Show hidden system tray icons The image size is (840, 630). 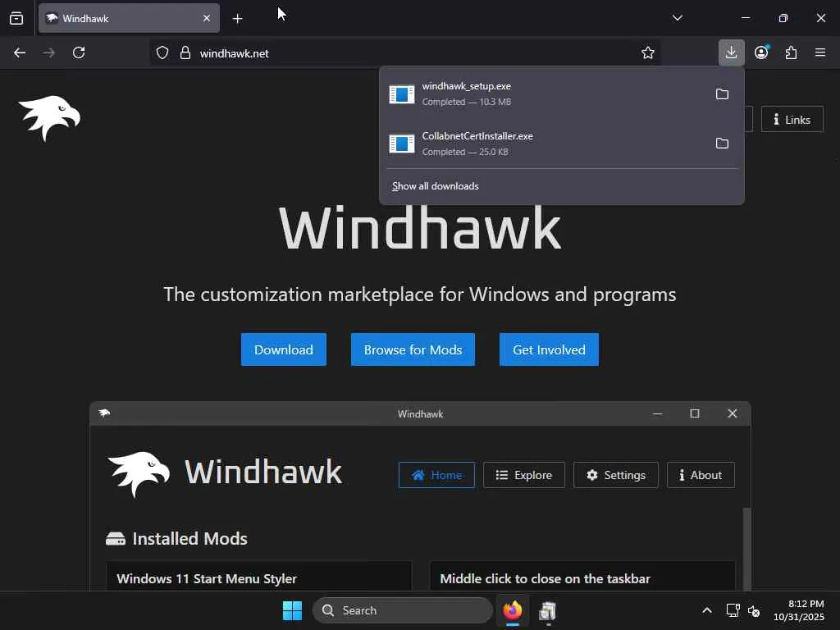706,610
